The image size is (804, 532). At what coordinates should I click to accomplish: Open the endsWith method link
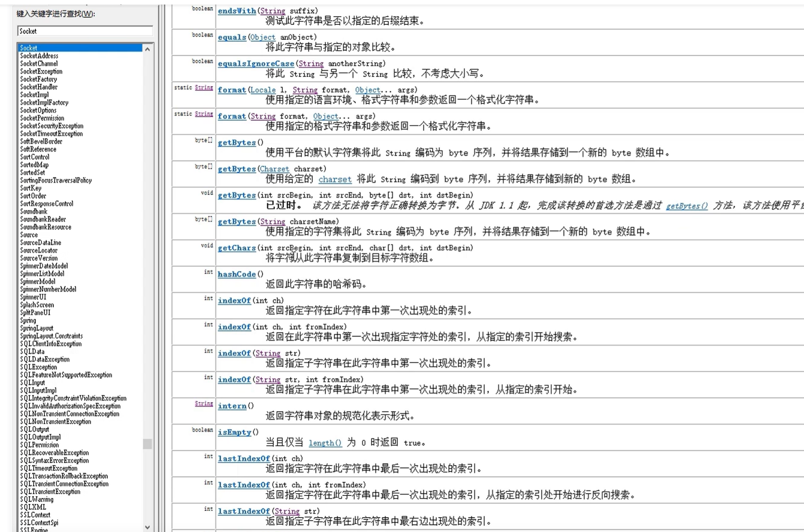237,11
